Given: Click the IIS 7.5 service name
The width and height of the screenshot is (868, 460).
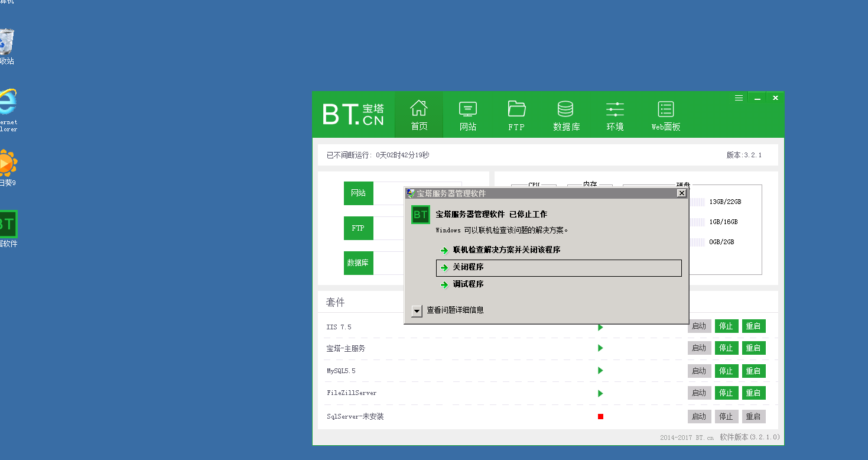Looking at the screenshot, I should click(339, 327).
